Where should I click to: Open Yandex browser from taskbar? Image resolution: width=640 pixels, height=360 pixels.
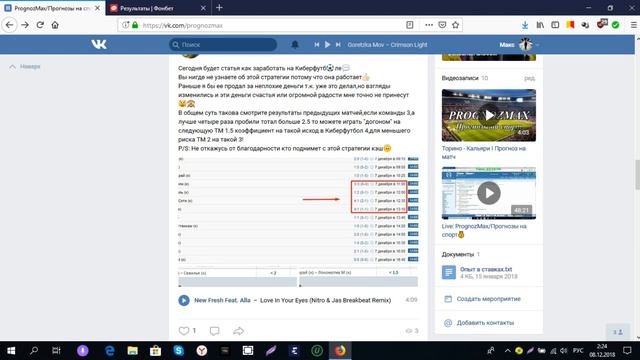[x=201, y=351]
